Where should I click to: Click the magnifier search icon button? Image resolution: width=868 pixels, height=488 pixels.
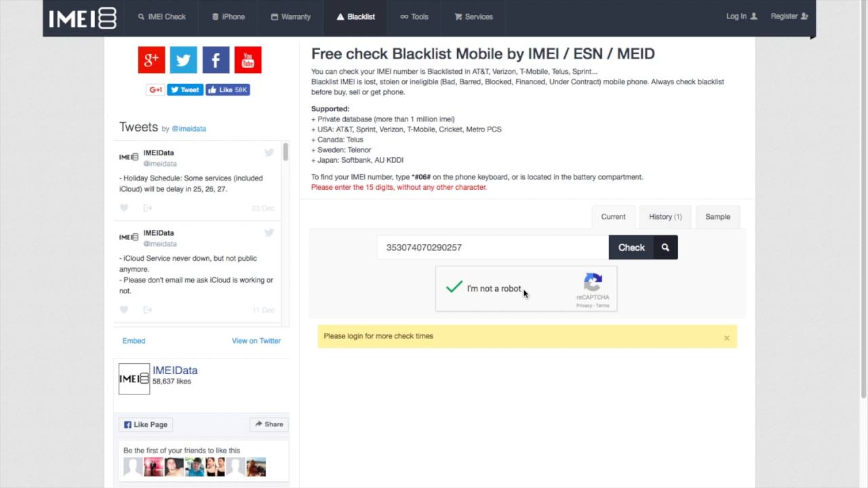pyautogui.click(x=665, y=247)
